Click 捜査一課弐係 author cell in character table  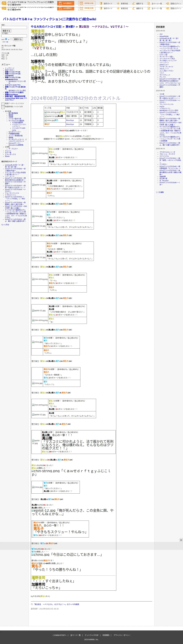[x=71, y=116]
